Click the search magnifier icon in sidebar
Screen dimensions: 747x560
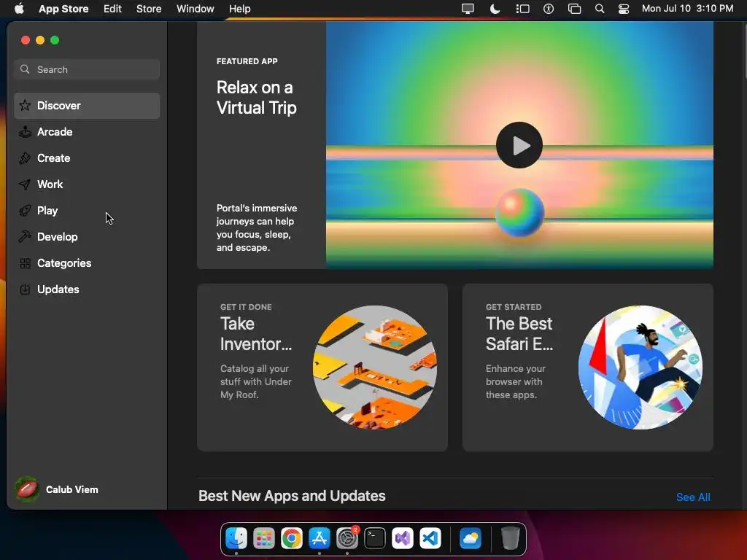(25, 69)
